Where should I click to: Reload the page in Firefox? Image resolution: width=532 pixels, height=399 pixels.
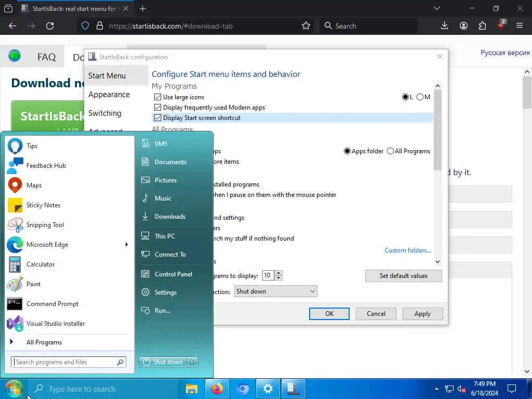(50, 26)
